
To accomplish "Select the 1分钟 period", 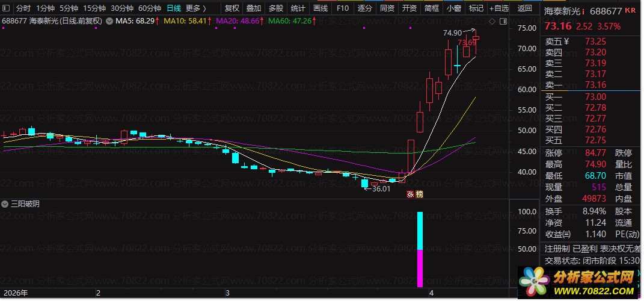I will coord(45,8).
